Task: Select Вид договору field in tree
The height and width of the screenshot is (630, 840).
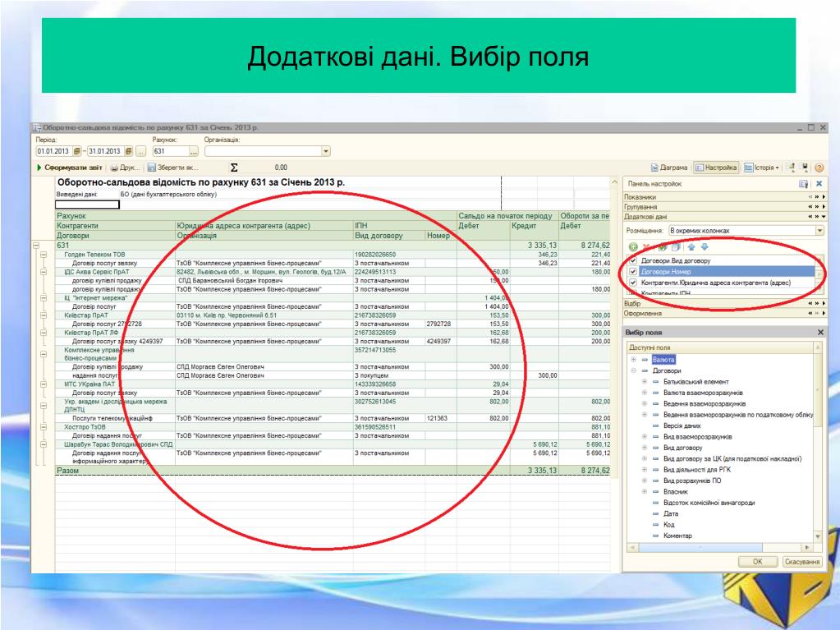Action: tap(682, 448)
